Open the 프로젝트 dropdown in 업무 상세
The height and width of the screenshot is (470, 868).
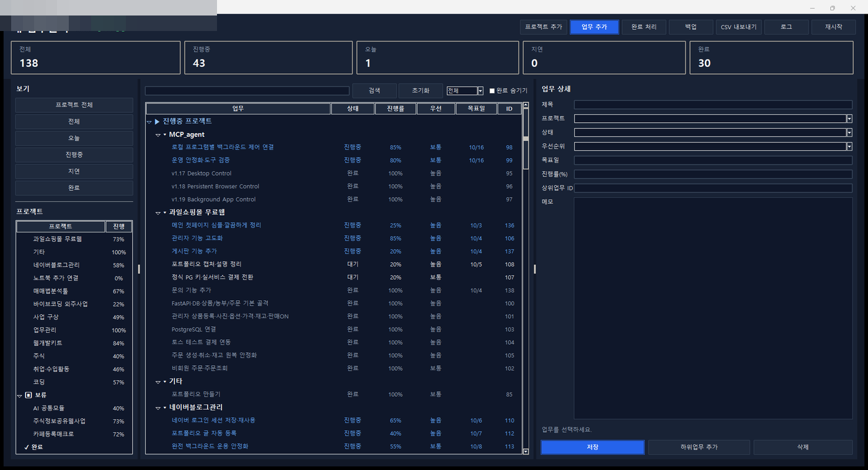pos(849,118)
